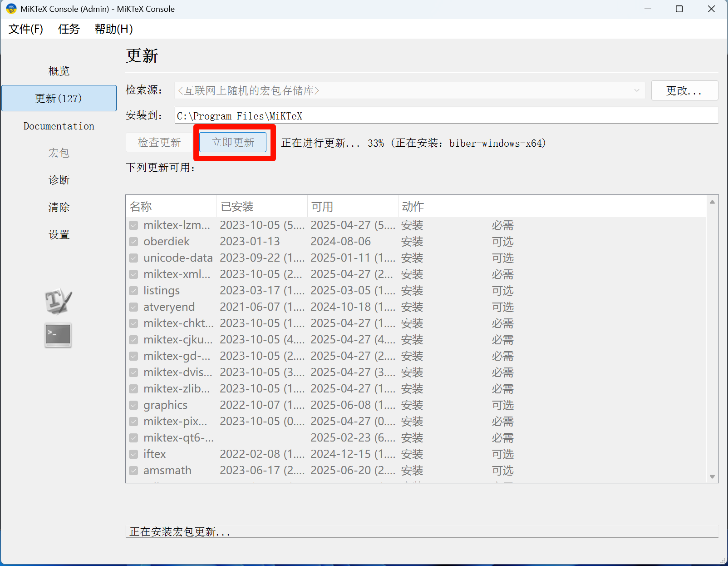Select the miktex-gd-... row name
Viewport: 728px width, 566px height.
point(177,356)
